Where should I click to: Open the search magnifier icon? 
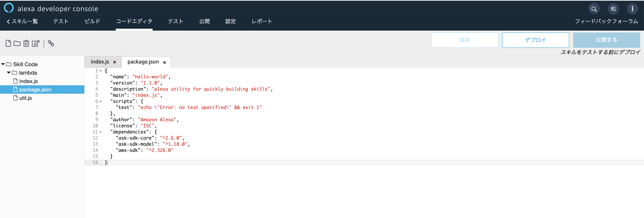click(x=594, y=9)
